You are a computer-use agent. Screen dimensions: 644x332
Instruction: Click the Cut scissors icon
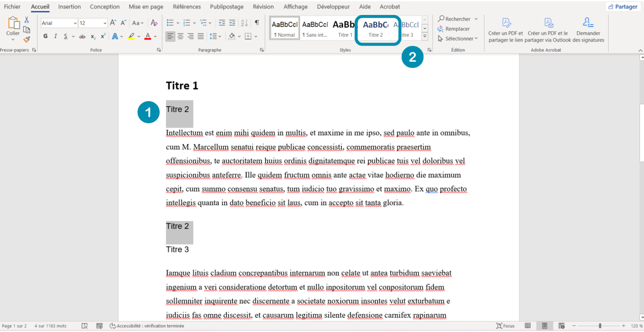(27, 20)
